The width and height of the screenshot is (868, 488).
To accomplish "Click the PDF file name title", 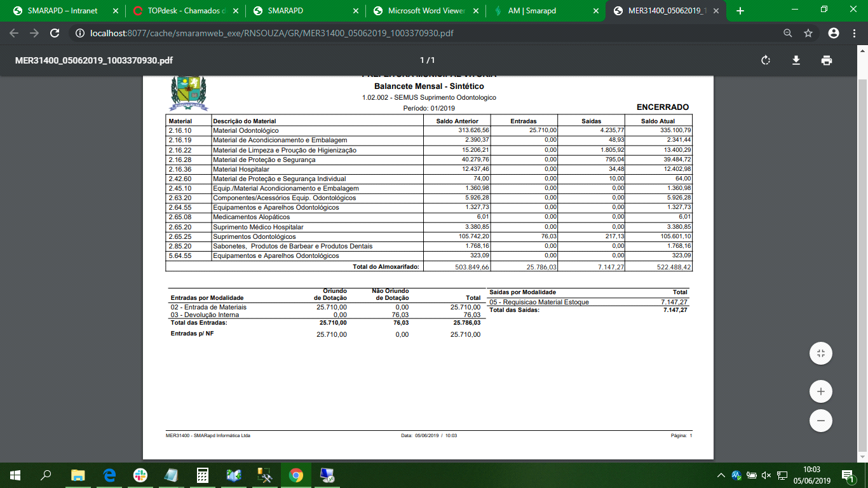I will (94, 60).
